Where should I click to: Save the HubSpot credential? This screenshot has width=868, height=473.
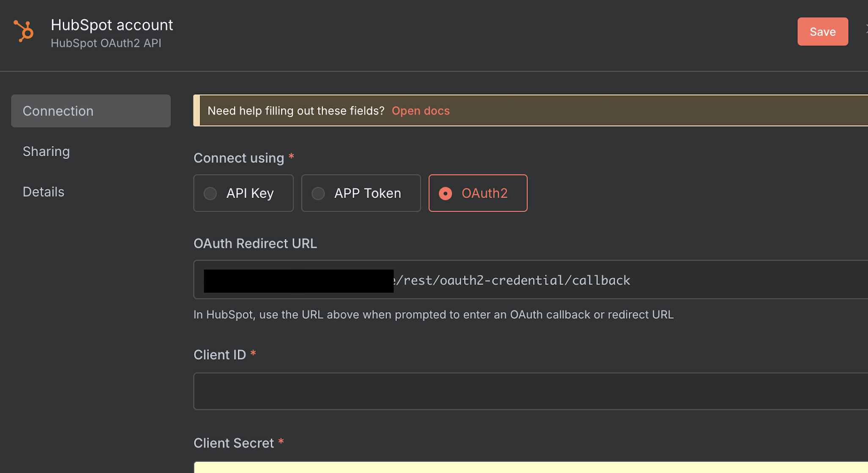[x=822, y=32]
